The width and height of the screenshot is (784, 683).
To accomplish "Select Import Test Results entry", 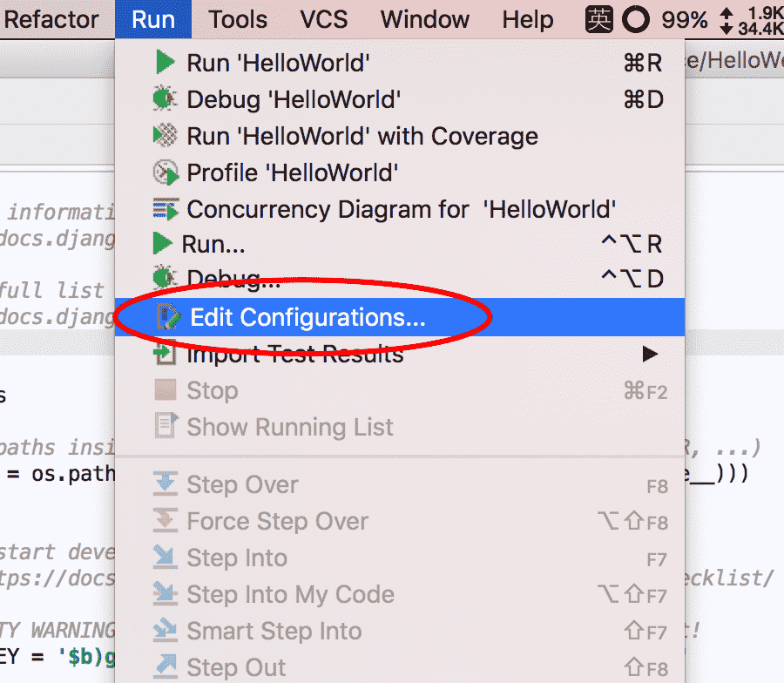I will coord(400,354).
